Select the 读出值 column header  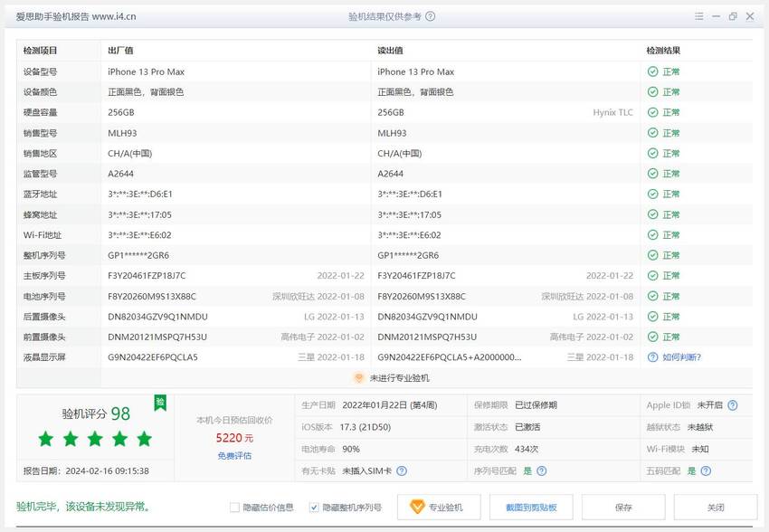click(391, 51)
